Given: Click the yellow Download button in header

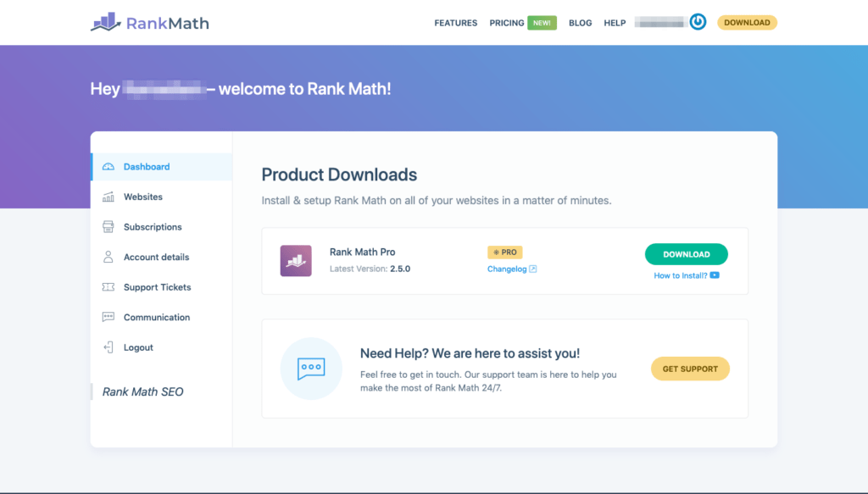Looking at the screenshot, I should [748, 23].
